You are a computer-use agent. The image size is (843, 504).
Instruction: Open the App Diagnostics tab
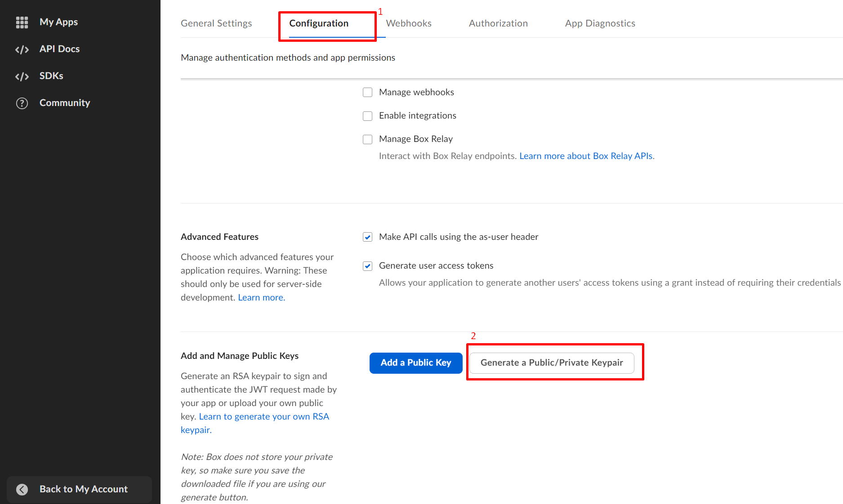click(x=600, y=23)
